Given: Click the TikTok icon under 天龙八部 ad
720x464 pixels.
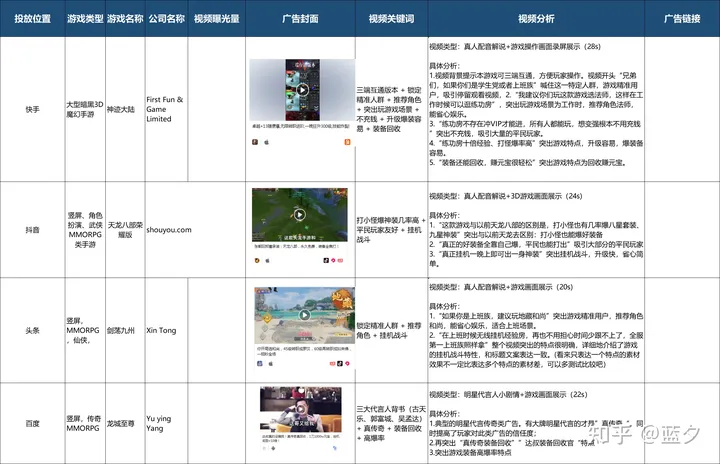Looking at the screenshot, I should click(326, 260).
